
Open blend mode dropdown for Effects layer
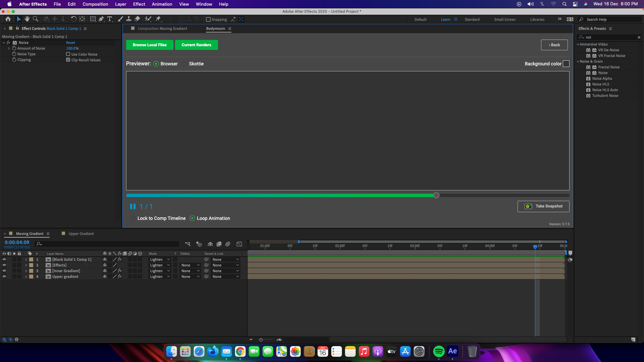pos(160,265)
